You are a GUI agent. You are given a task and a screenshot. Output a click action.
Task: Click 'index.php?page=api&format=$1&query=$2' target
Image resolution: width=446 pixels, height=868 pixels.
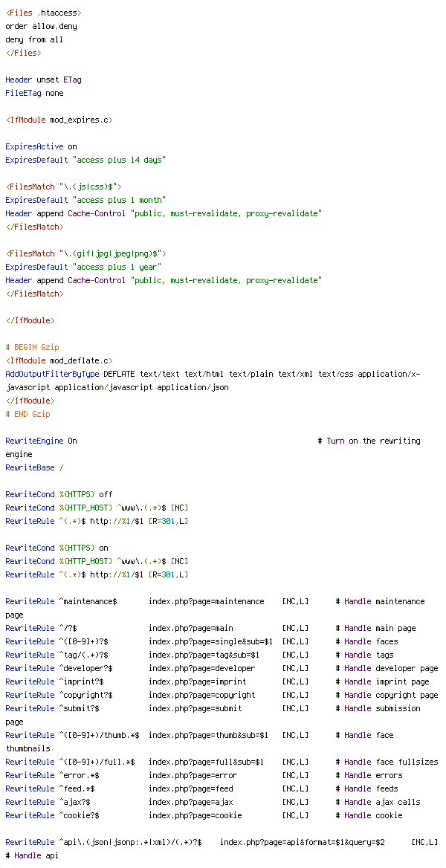302,842
